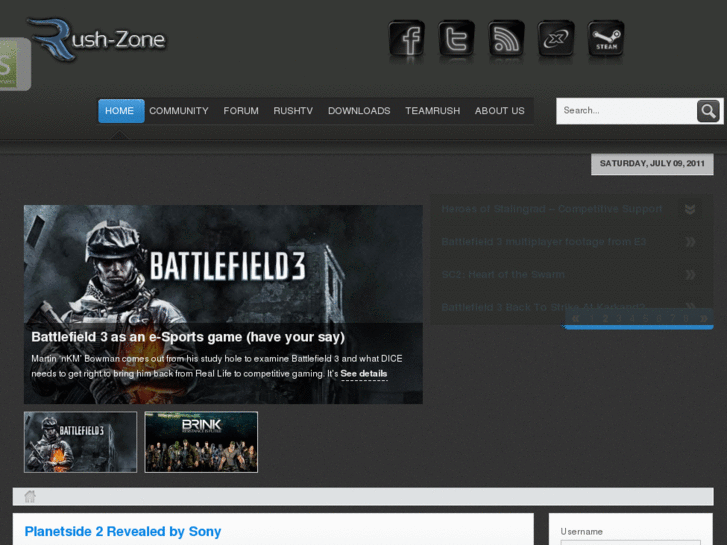Open the RSS feed icon
Image resolution: width=727 pixels, height=545 pixels.
pyautogui.click(x=506, y=38)
